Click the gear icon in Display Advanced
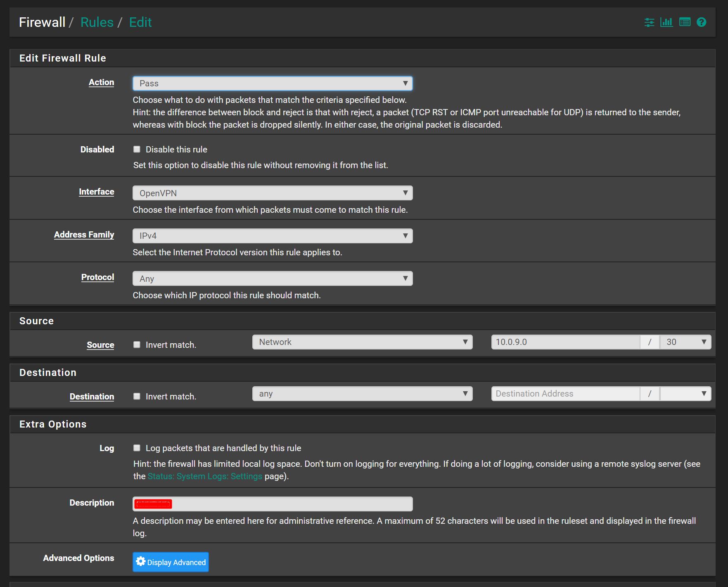The image size is (728, 587). click(141, 561)
